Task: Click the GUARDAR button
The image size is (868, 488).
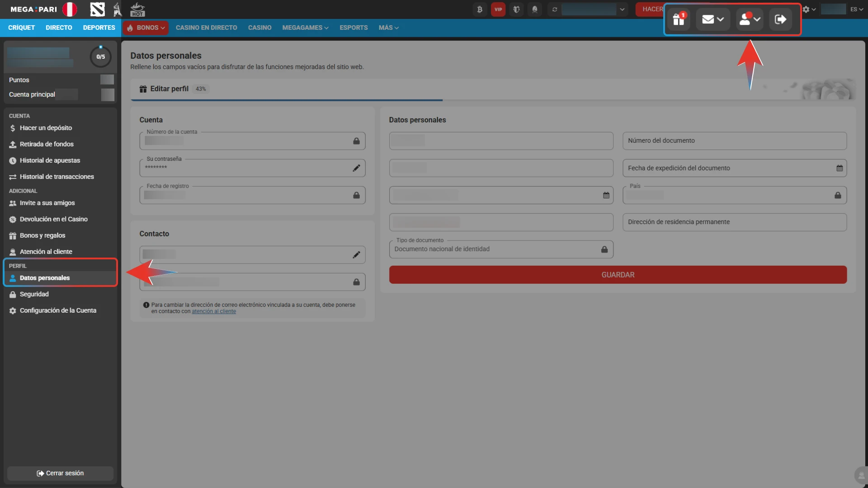Action: pyautogui.click(x=617, y=274)
